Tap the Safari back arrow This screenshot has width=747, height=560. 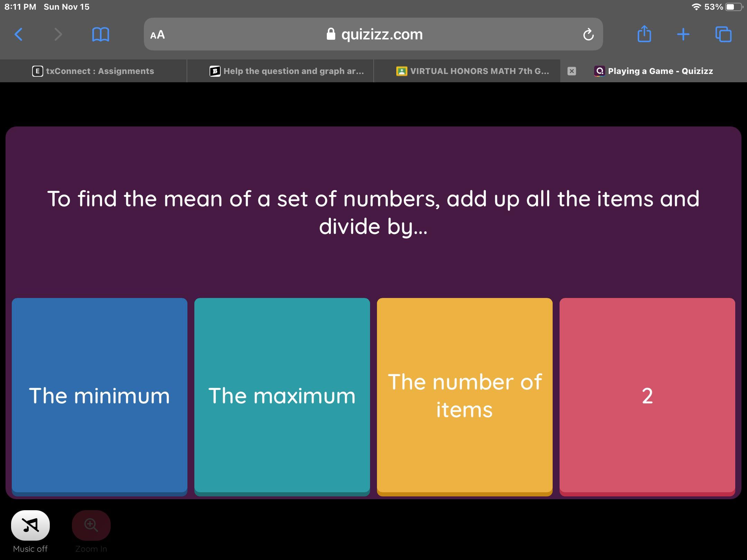tap(19, 34)
